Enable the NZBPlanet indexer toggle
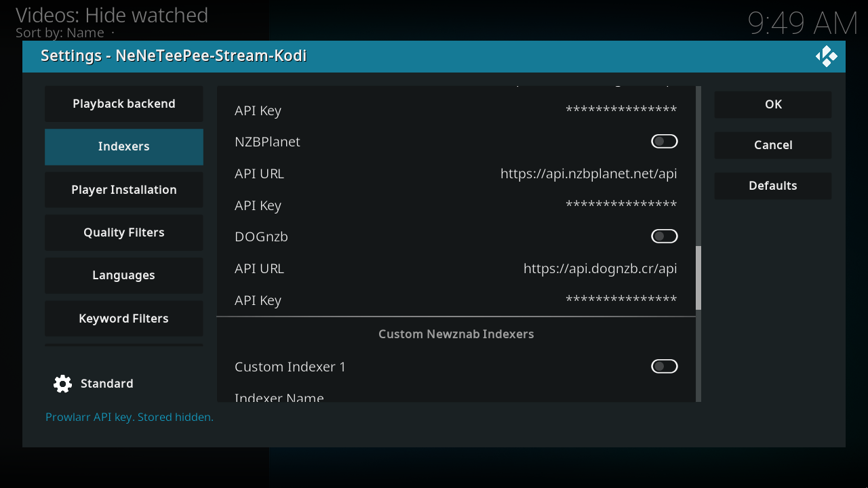Viewport: 868px width, 488px height. pos(664,141)
